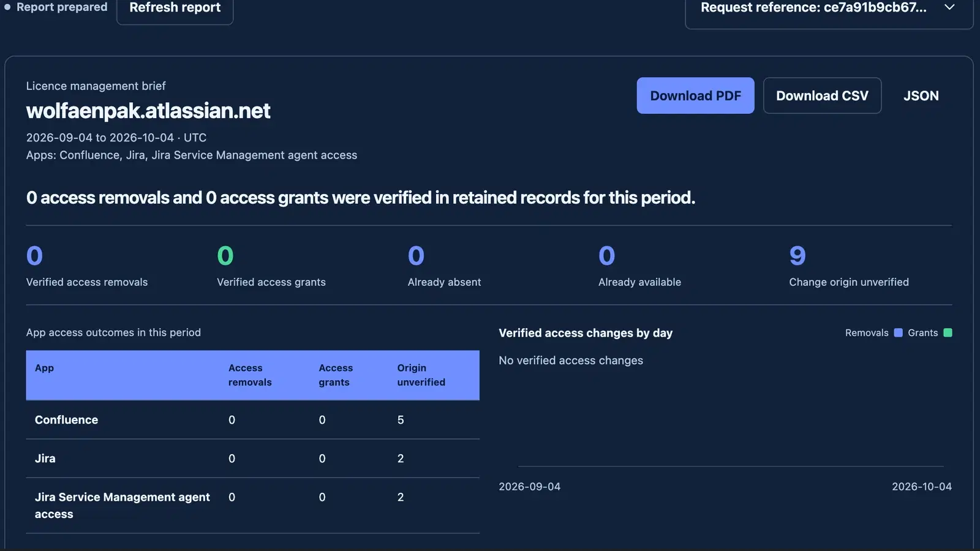Click the report date range text
This screenshot has width=980, height=551.
(116, 138)
